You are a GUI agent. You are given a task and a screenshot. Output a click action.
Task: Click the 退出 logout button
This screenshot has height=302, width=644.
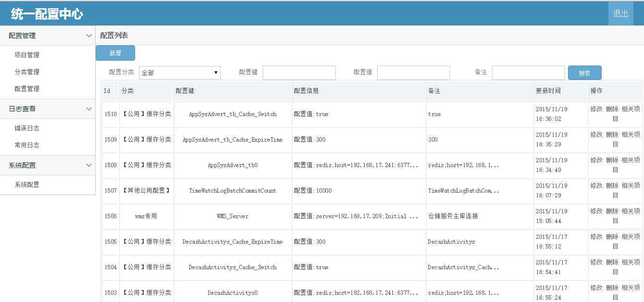(620, 13)
